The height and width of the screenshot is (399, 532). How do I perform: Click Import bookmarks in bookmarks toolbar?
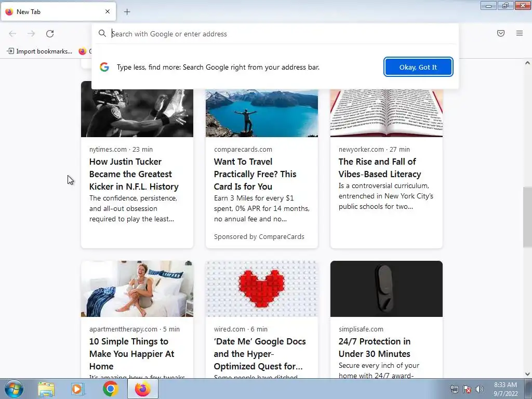(x=39, y=51)
